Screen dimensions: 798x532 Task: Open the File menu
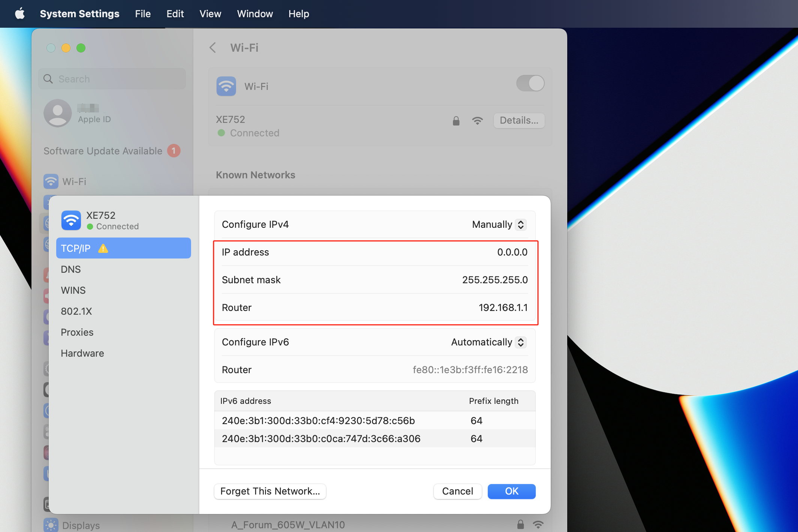143,14
